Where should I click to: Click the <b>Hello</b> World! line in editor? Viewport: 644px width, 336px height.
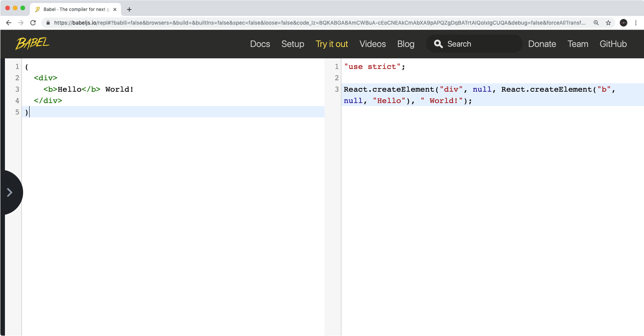(88, 89)
